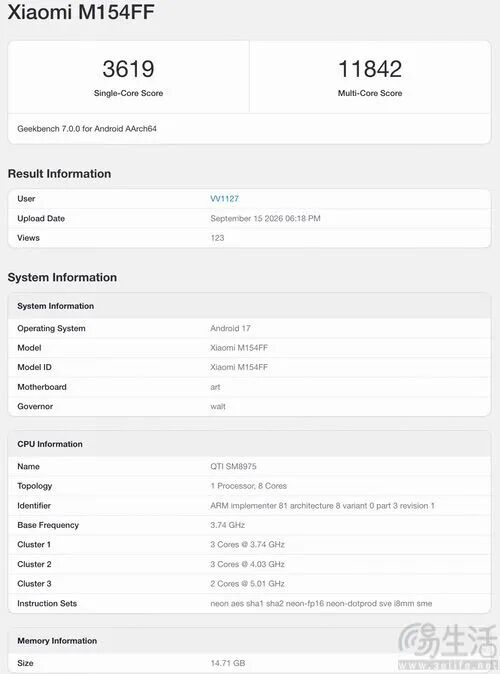Select the Governor value walt
This screenshot has height=674, width=500.
coord(218,406)
